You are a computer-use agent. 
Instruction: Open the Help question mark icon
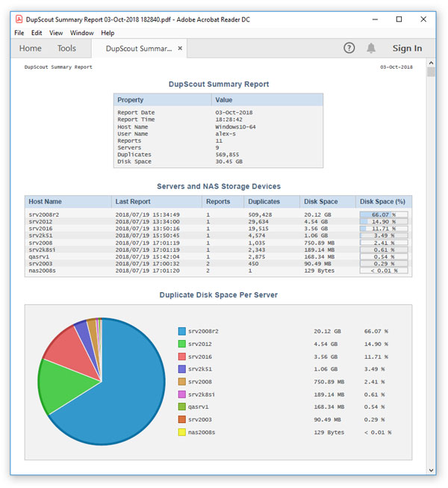point(349,49)
